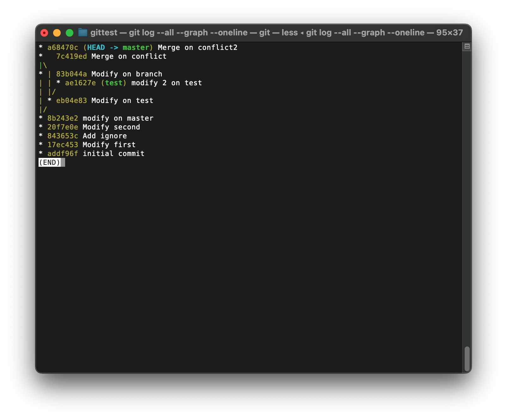Click commit hash a68470c
This screenshot has width=507, height=420.
(x=63, y=47)
